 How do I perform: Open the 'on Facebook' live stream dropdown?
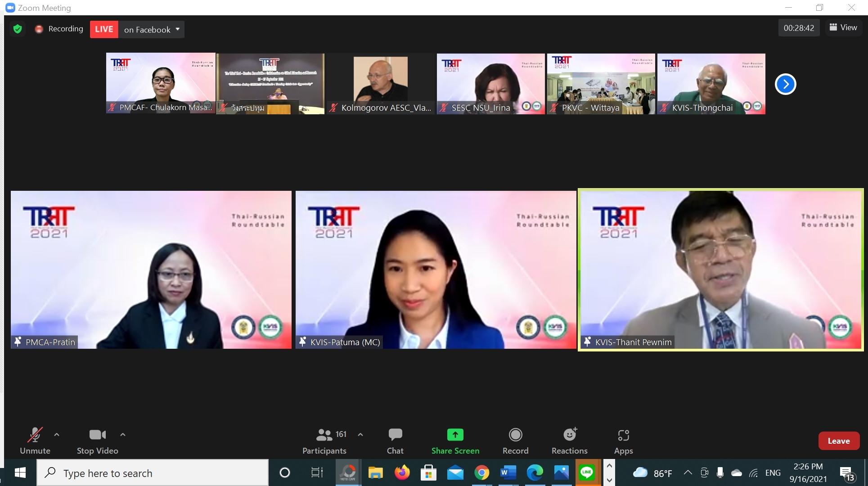tap(152, 29)
